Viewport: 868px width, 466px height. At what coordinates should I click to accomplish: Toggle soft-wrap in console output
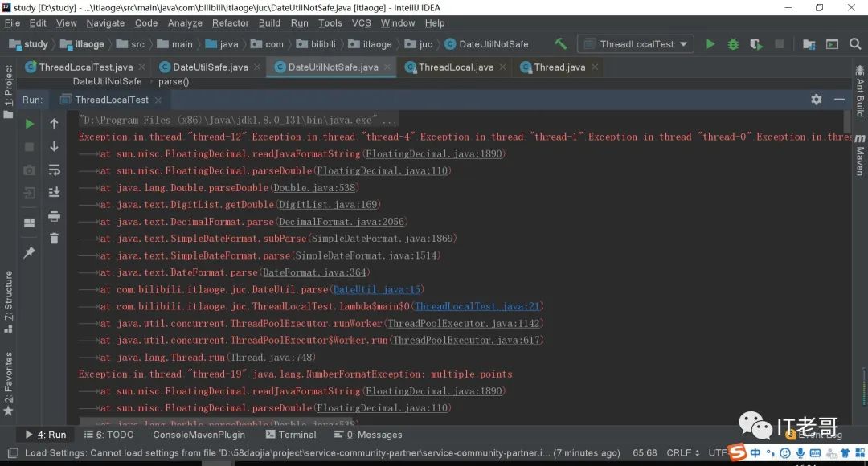[55, 170]
